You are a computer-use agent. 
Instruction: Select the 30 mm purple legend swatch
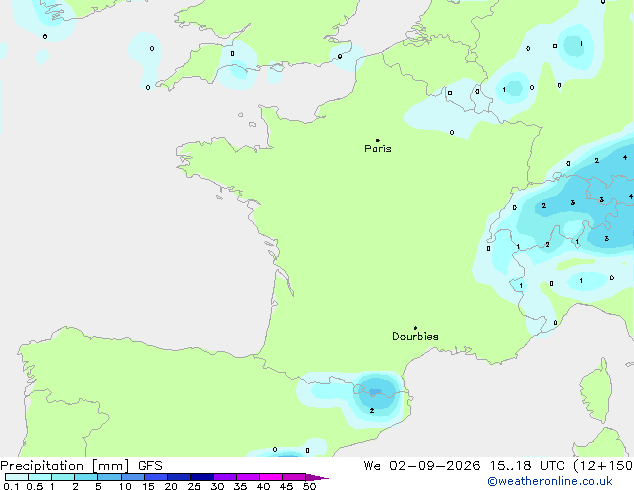(x=225, y=477)
